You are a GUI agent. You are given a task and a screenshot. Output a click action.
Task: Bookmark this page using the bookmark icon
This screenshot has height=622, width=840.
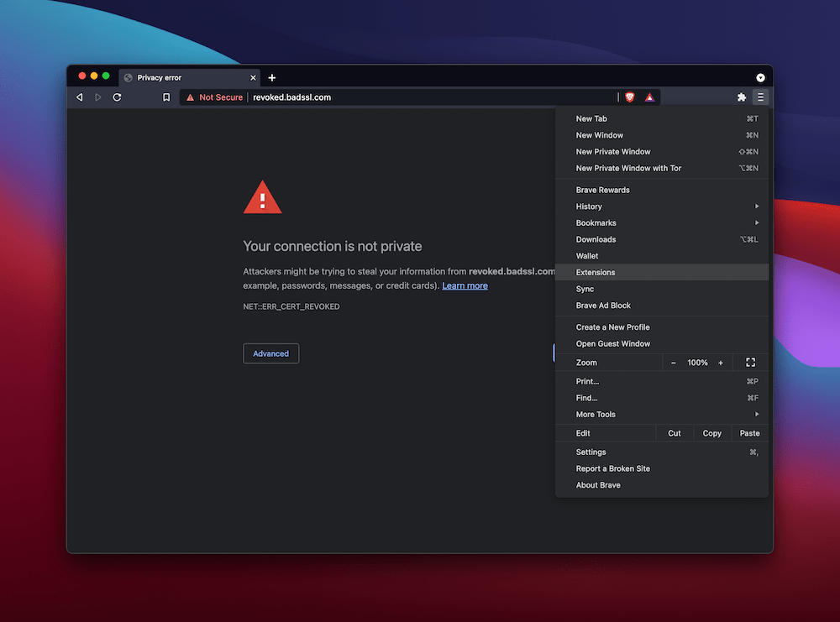[x=165, y=97]
